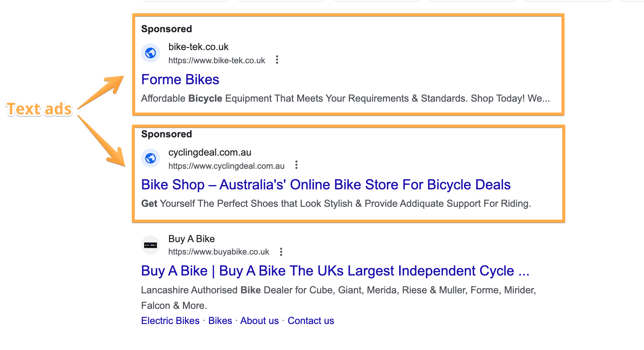Open the Bike Shop Australia's' Online Bike Store link

pos(325,185)
